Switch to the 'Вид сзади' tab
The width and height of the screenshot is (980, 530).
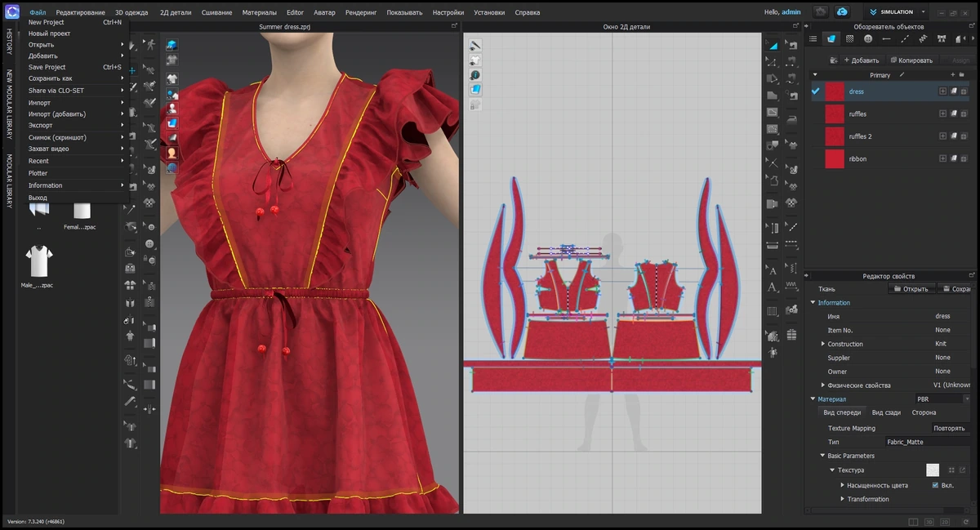[x=886, y=412]
